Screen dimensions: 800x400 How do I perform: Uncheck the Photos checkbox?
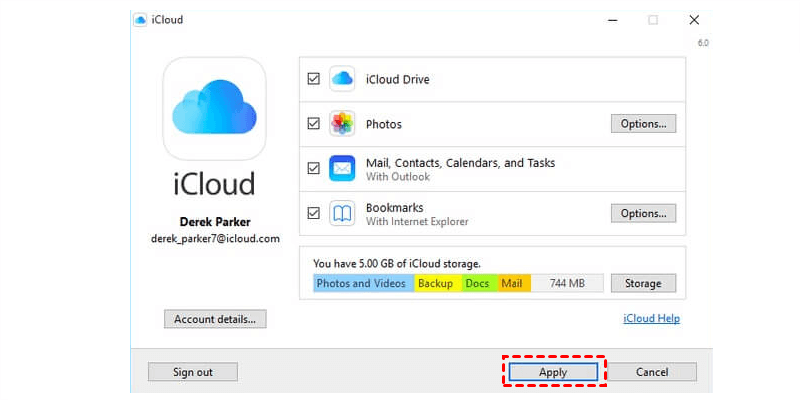pos(314,123)
